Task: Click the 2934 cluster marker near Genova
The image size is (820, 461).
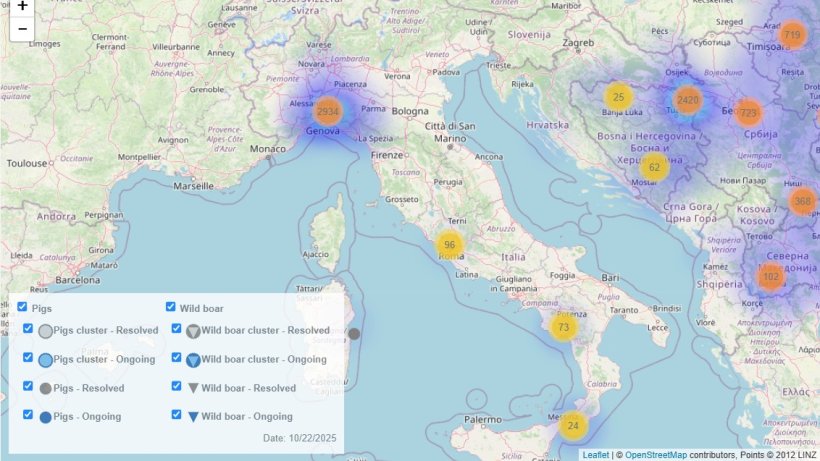Action: tap(328, 111)
